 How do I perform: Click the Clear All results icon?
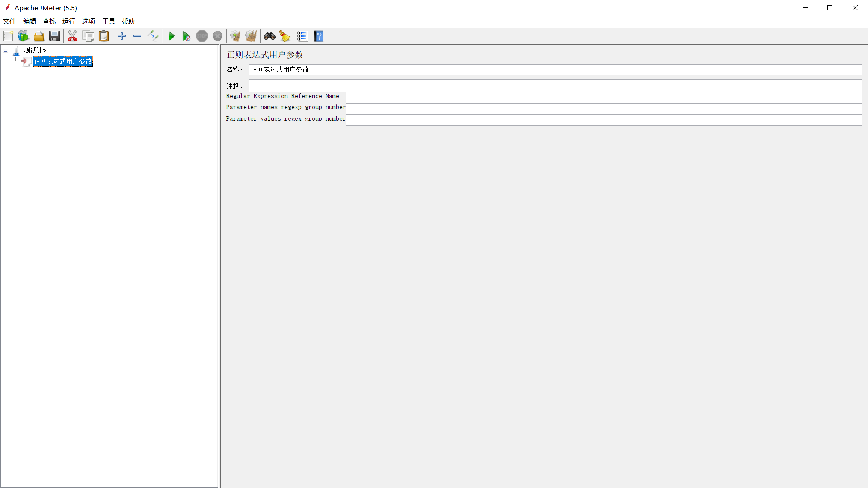[251, 36]
